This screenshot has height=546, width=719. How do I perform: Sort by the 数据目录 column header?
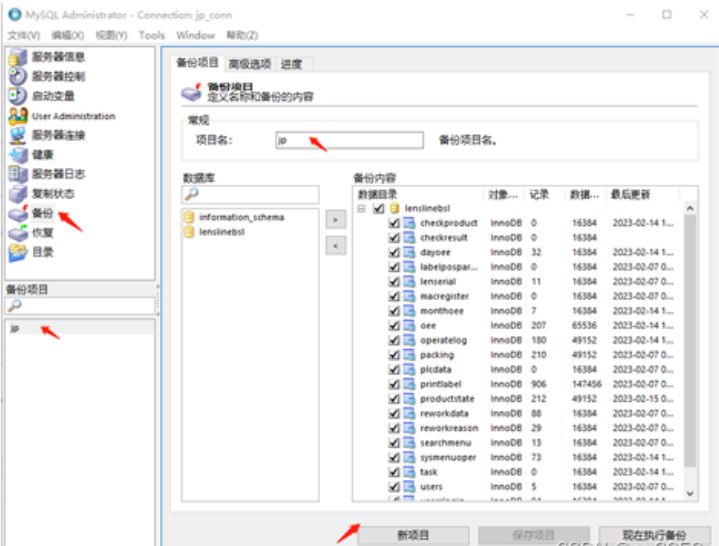click(418, 194)
